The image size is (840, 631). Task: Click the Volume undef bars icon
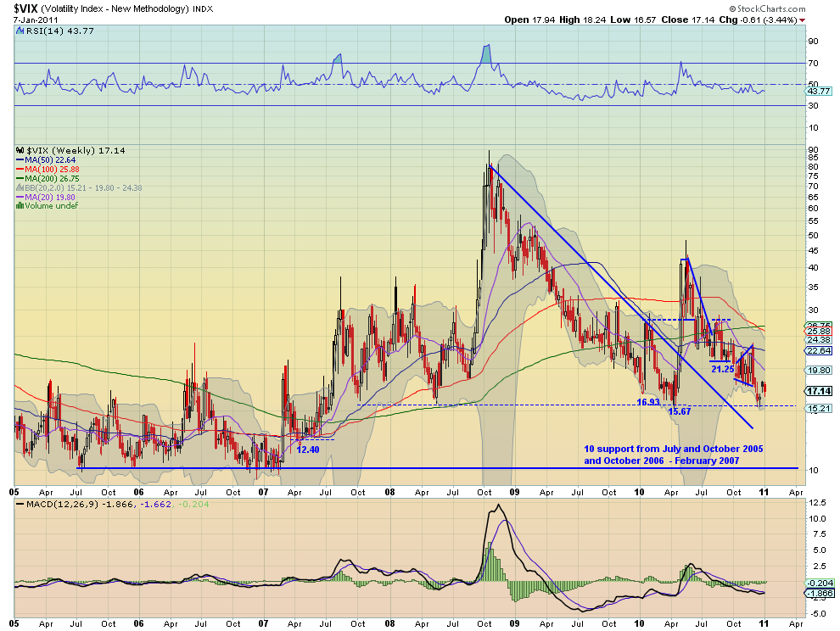tap(20, 206)
